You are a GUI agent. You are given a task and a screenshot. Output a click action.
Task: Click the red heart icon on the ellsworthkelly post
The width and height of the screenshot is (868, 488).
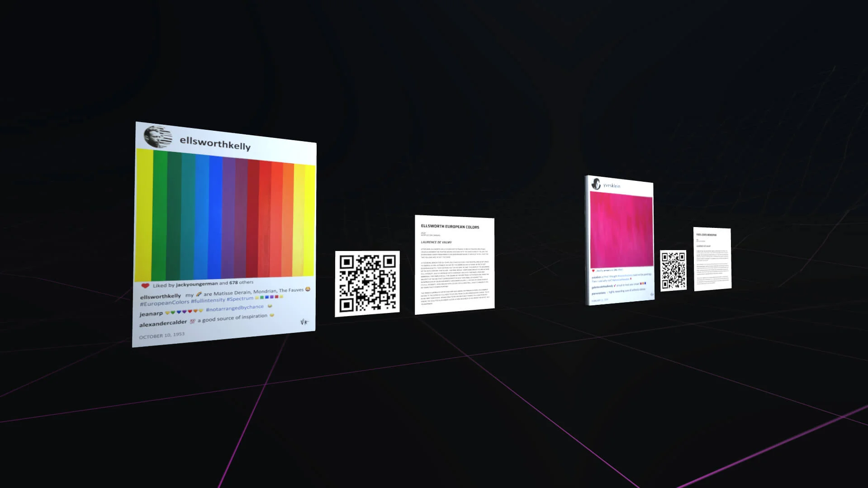point(145,286)
